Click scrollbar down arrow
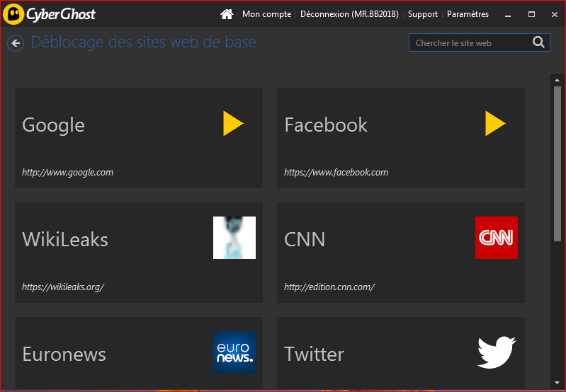The height and width of the screenshot is (392, 566). [557, 383]
